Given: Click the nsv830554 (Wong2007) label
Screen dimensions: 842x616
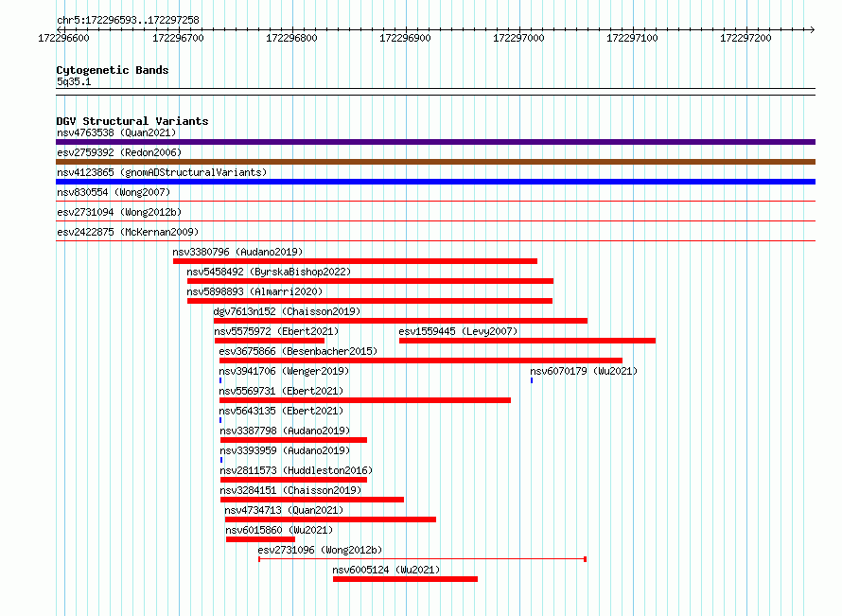Looking at the screenshot, I should (x=114, y=192).
